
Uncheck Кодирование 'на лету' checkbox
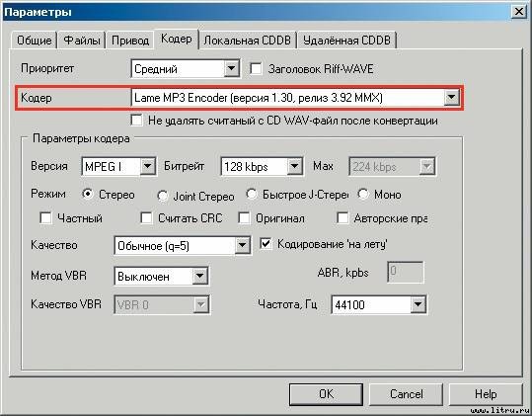pos(266,244)
